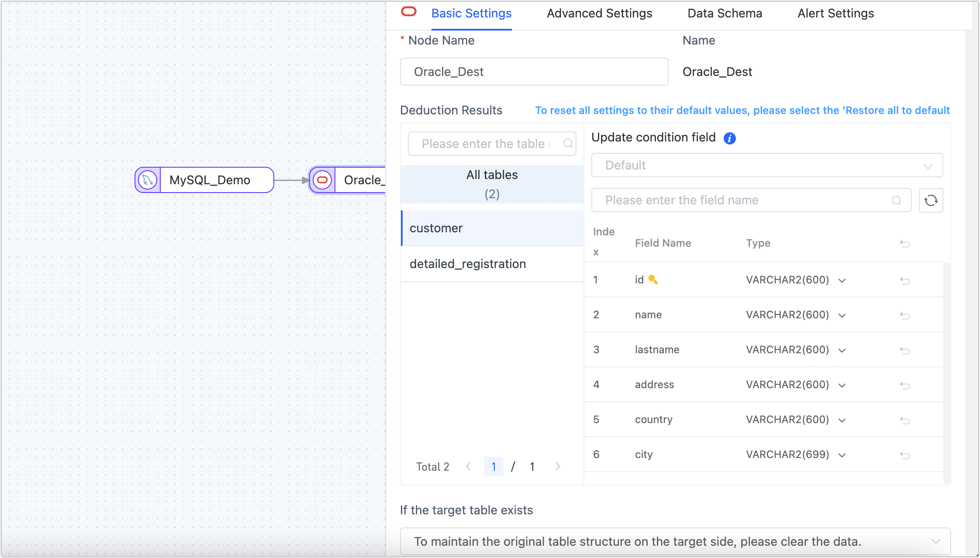Refresh the field list using the reload icon
980x558 pixels.
click(x=931, y=200)
